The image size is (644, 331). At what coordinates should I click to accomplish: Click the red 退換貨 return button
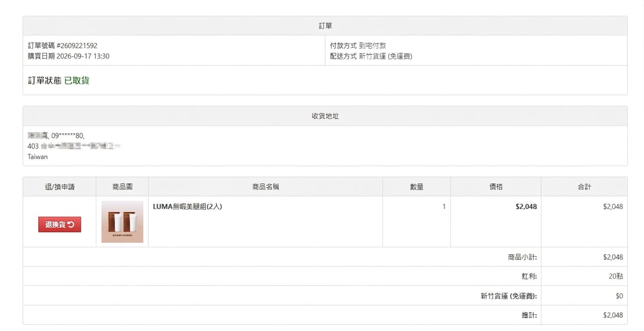[59, 224]
